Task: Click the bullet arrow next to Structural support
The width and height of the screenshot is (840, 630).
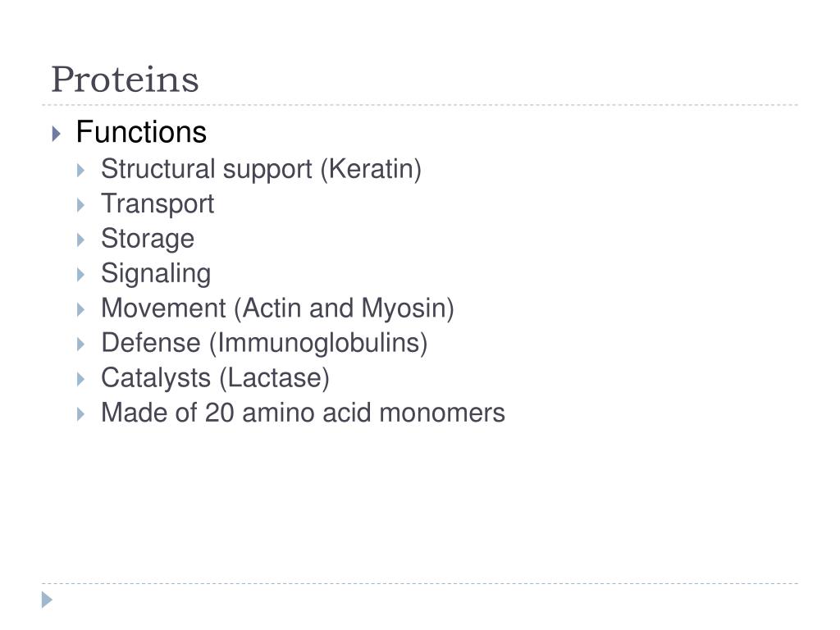Action: 81,171
